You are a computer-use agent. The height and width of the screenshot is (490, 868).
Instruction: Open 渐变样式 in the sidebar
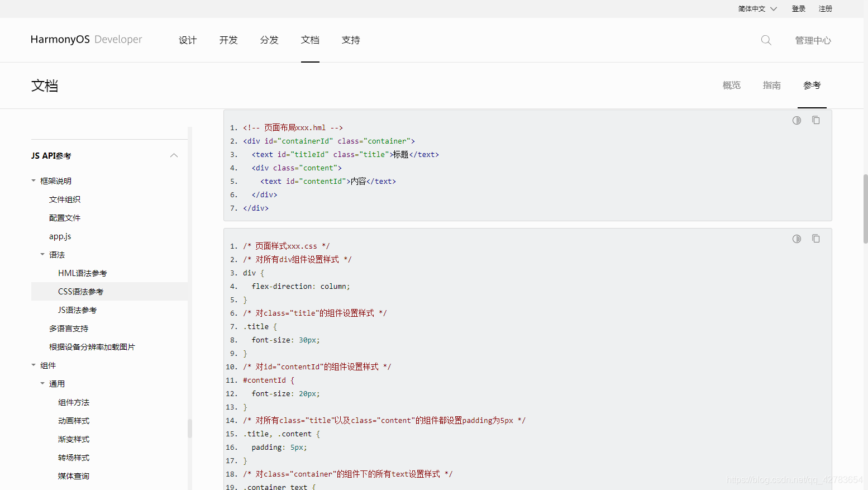74,439
